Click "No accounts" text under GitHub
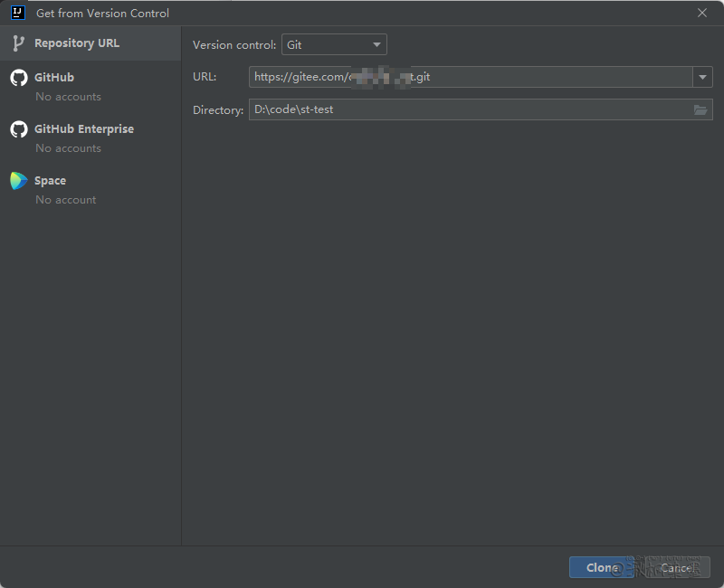This screenshot has height=588, width=724. pos(68,97)
